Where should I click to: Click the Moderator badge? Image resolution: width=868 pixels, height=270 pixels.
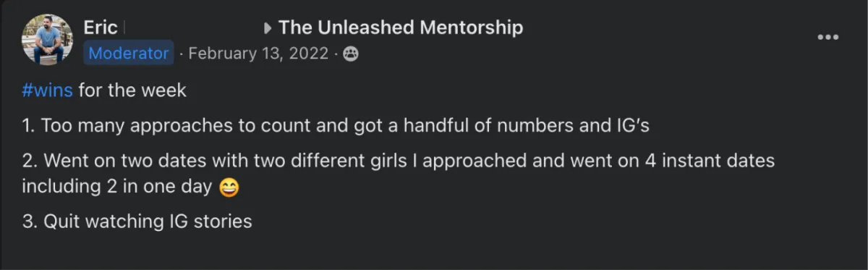[x=129, y=53]
